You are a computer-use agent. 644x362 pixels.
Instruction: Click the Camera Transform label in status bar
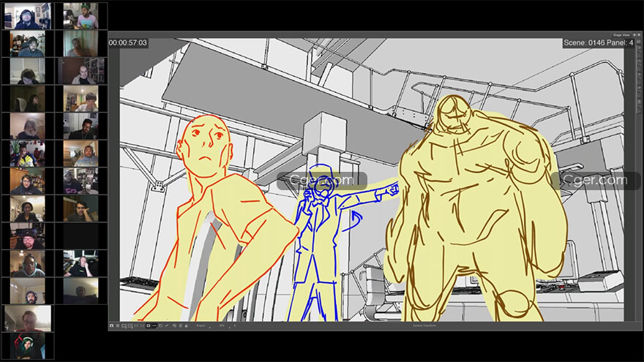[424, 326]
